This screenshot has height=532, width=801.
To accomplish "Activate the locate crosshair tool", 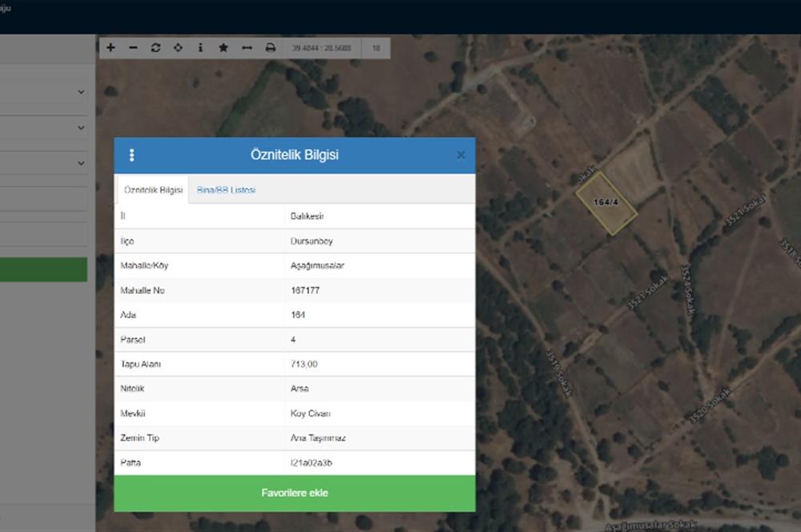I will tap(178, 48).
